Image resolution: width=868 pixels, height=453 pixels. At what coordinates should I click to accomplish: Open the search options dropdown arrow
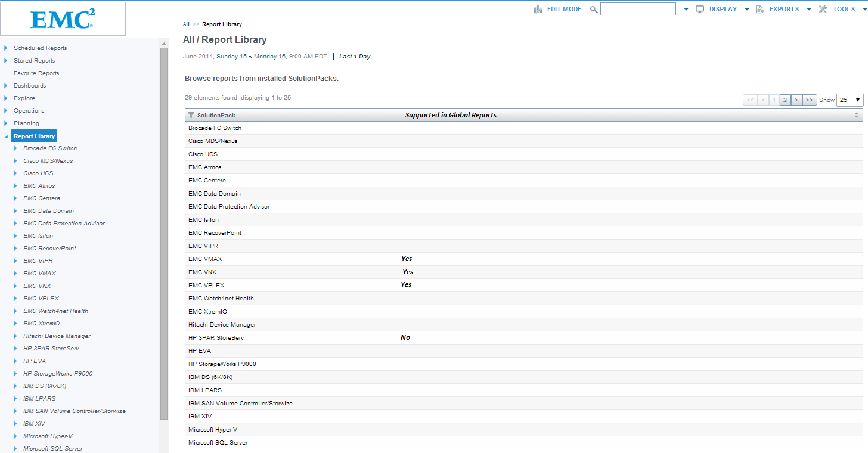click(686, 10)
